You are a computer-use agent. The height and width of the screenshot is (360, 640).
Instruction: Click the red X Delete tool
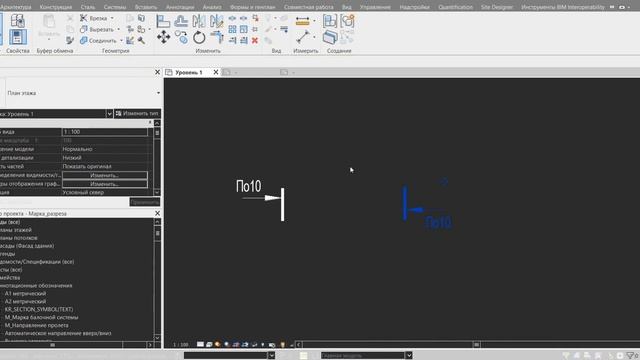click(255, 40)
